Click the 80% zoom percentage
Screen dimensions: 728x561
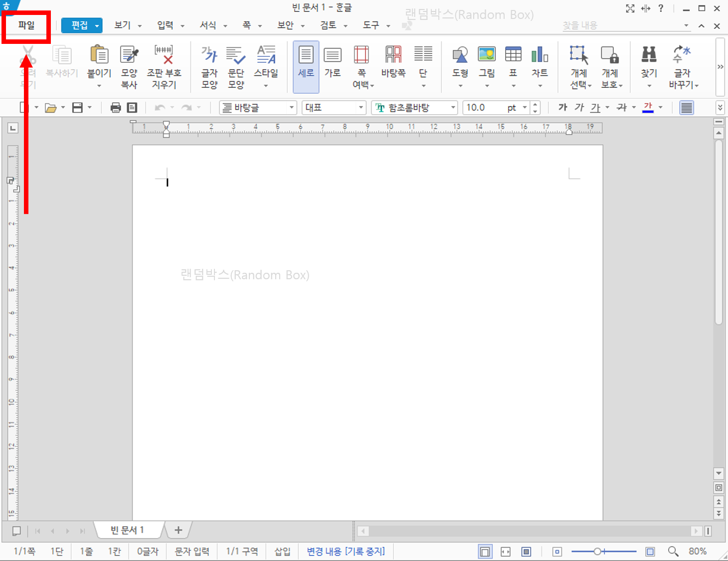click(698, 551)
